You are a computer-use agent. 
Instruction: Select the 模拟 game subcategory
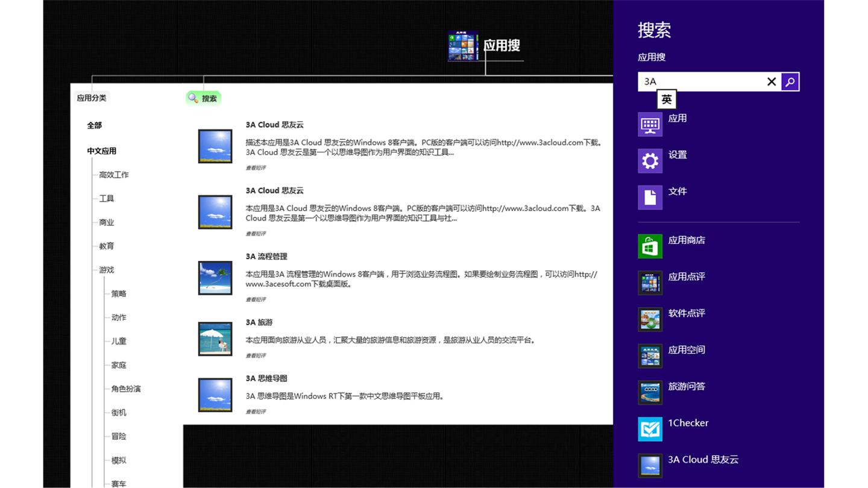click(x=119, y=460)
